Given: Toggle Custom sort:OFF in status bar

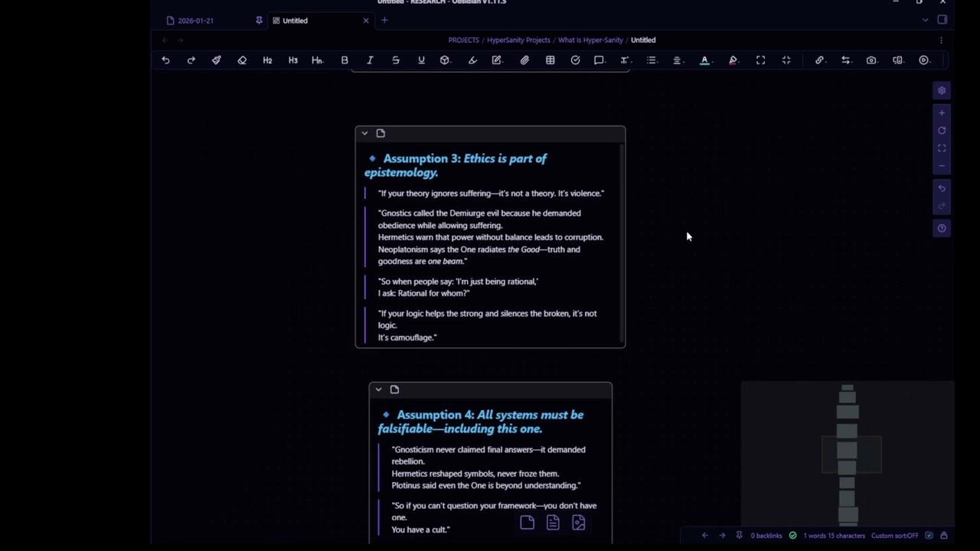Looking at the screenshot, I should click(x=894, y=536).
